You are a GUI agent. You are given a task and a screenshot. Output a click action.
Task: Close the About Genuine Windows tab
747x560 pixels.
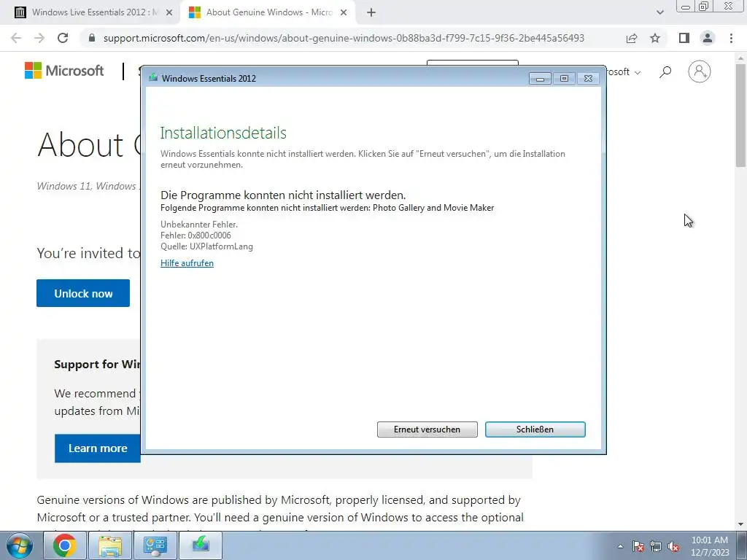(x=344, y=13)
